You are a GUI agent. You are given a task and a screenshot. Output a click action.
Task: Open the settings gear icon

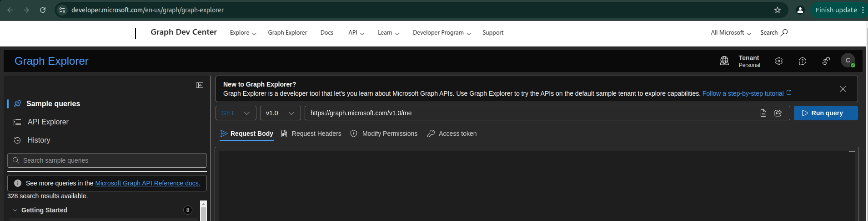click(779, 61)
